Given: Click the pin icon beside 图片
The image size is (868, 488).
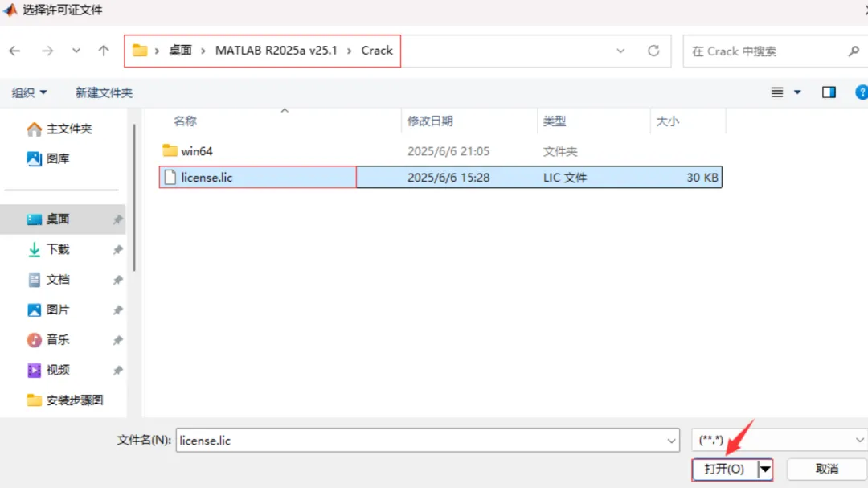Looking at the screenshot, I should click(117, 310).
